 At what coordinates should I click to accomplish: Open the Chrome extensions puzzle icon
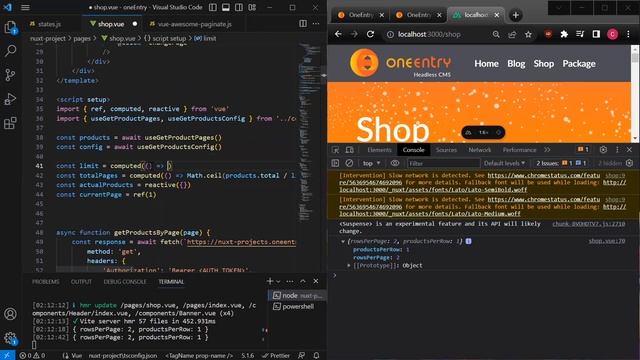[x=564, y=34]
